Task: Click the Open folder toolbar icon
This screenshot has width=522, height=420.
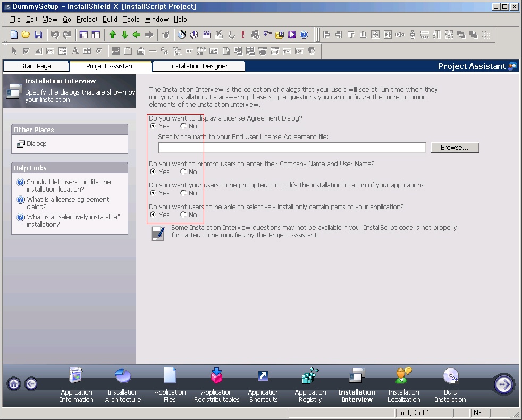Action: coord(26,35)
